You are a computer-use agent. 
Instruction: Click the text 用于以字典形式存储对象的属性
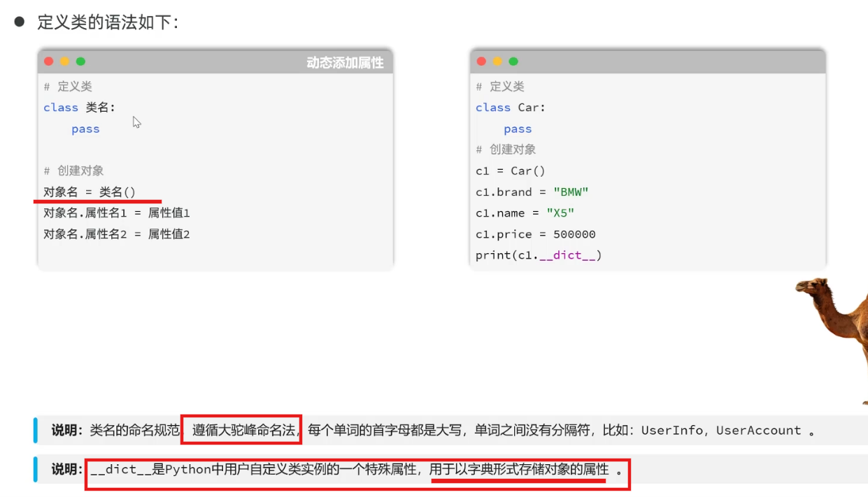point(520,470)
